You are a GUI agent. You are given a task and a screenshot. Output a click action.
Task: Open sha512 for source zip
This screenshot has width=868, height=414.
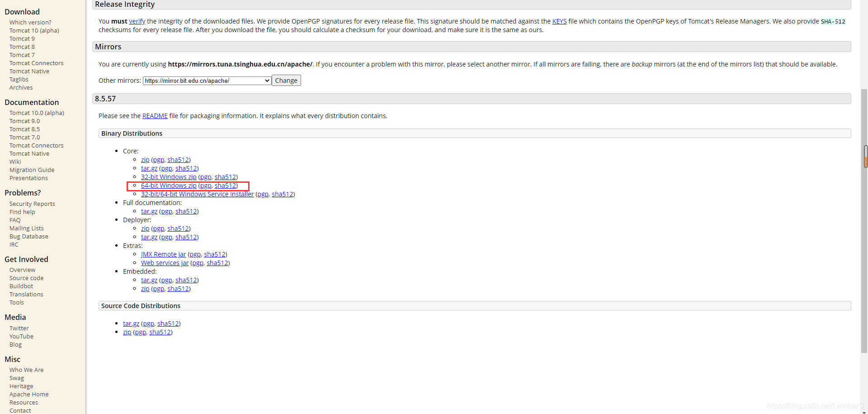[160, 332]
